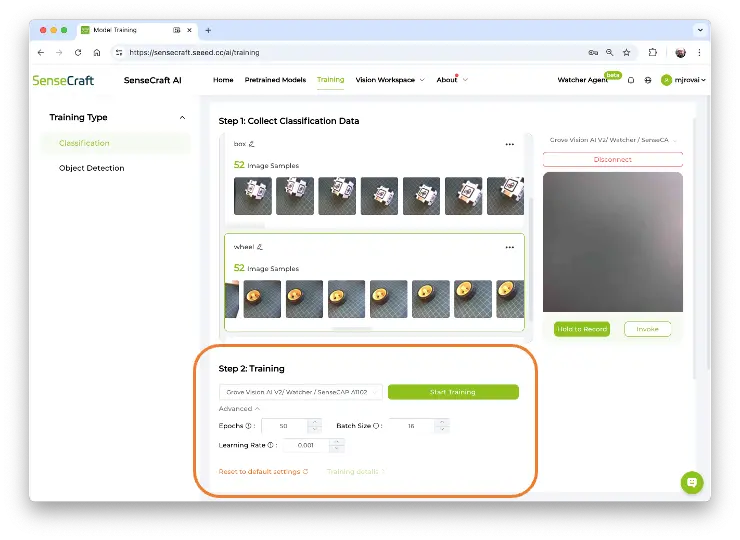Screen dimensions: 740x540
Task: Select the first box sample thumbnail
Action: point(252,196)
